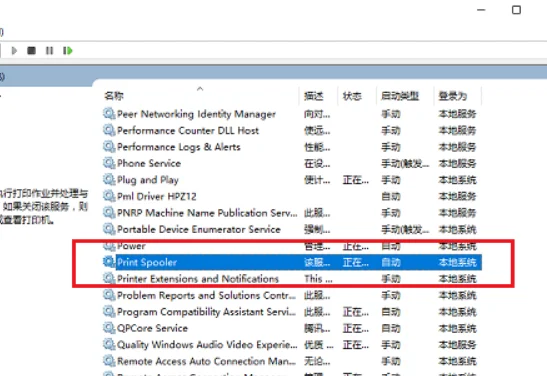Select the Power service row
The image size is (547, 376).
tap(292, 246)
